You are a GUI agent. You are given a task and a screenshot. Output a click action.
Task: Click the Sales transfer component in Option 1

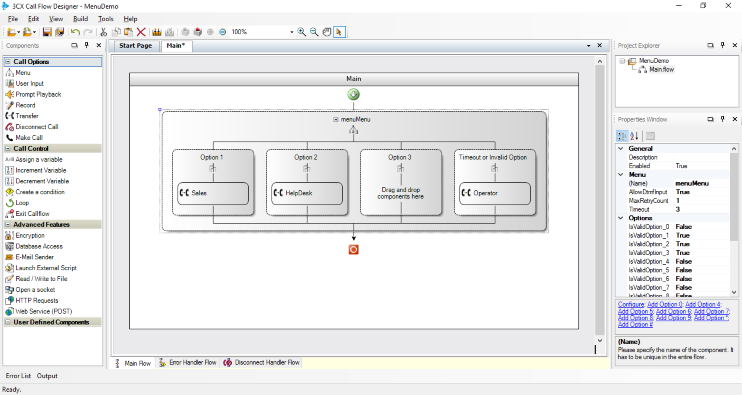coord(212,193)
